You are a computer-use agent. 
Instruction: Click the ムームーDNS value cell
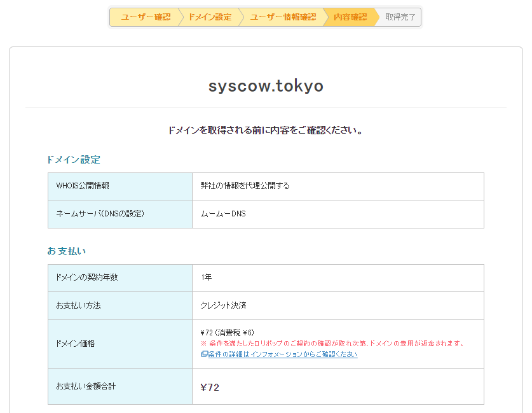pos(223,214)
